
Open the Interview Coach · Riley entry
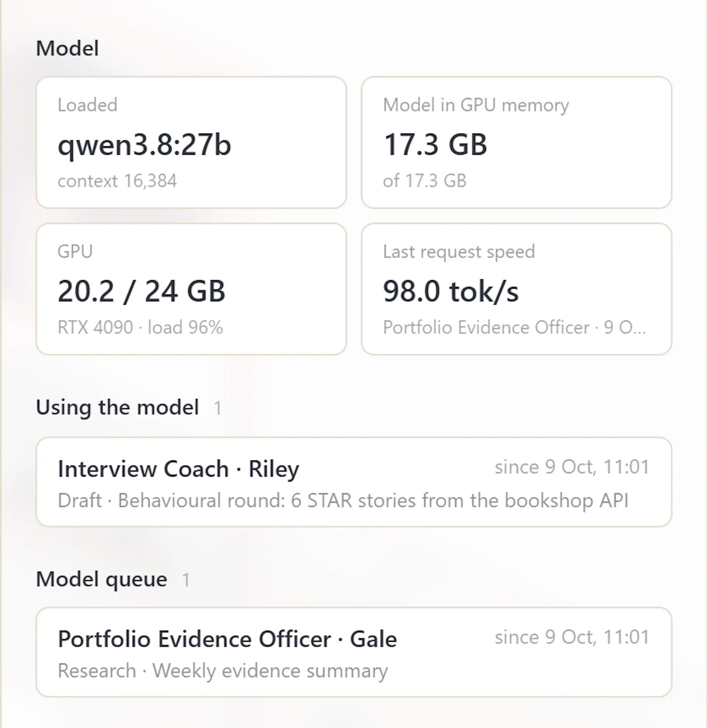coord(354,482)
